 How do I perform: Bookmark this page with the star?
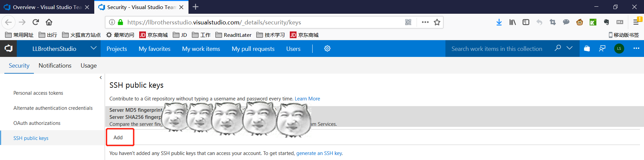pos(437,22)
